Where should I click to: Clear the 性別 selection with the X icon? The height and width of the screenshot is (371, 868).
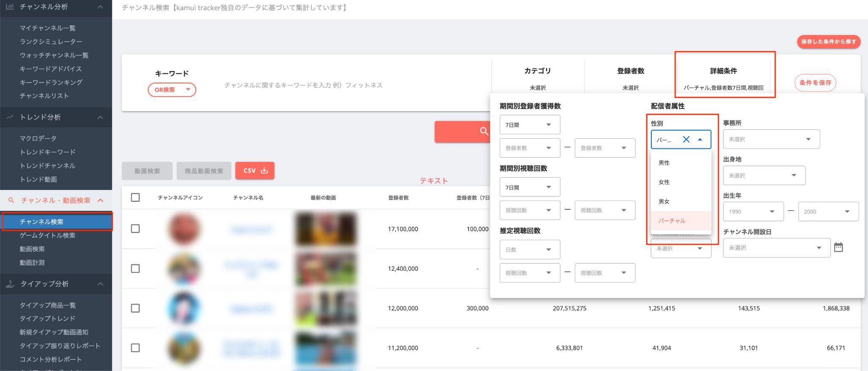click(686, 139)
